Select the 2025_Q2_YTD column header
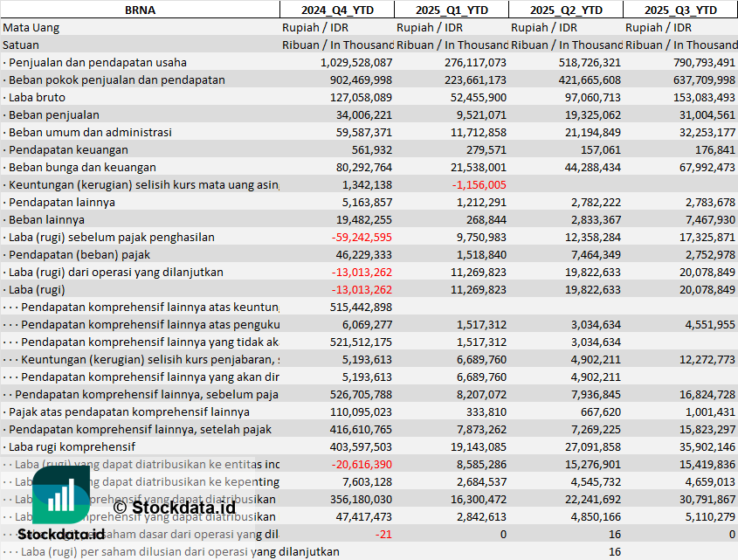This screenshot has width=738, height=560. (x=566, y=10)
